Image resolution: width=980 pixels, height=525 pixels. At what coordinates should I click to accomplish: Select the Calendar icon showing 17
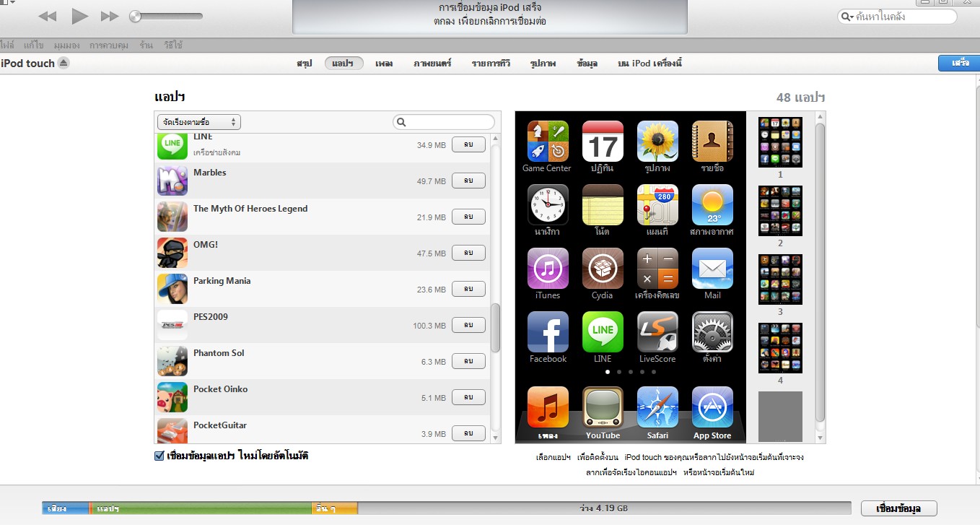point(603,141)
